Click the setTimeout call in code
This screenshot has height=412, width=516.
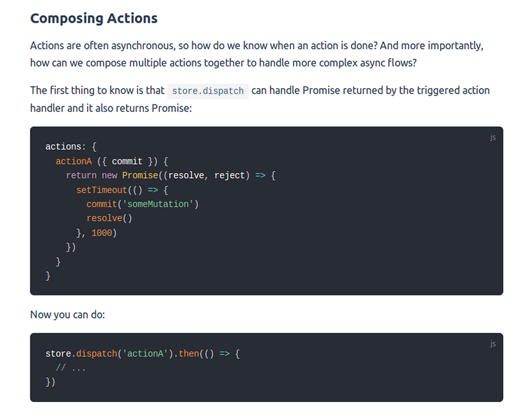pos(102,190)
